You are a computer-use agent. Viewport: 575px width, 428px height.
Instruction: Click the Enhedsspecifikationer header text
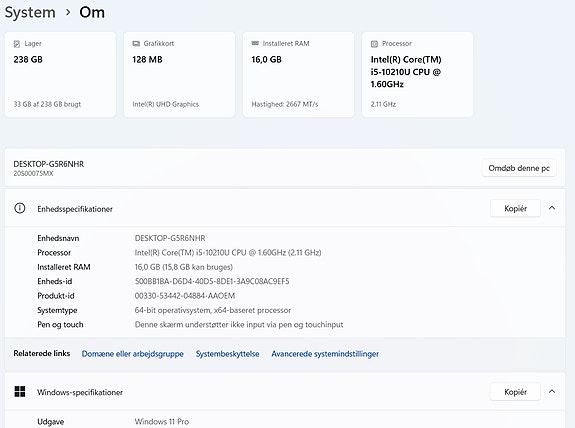point(75,209)
